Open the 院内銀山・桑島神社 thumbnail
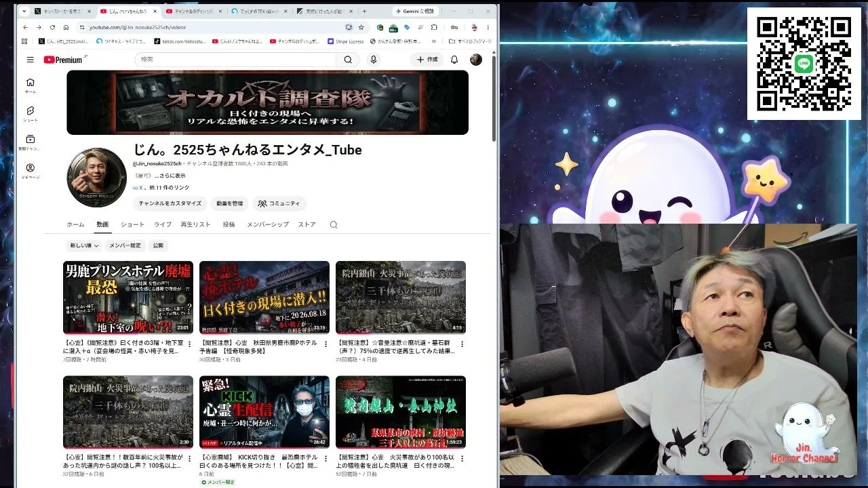This screenshot has width=868, height=488. [401, 412]
